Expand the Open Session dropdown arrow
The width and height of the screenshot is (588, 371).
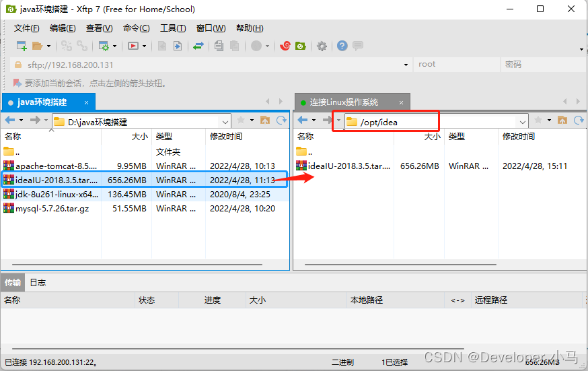pos(48,46)
